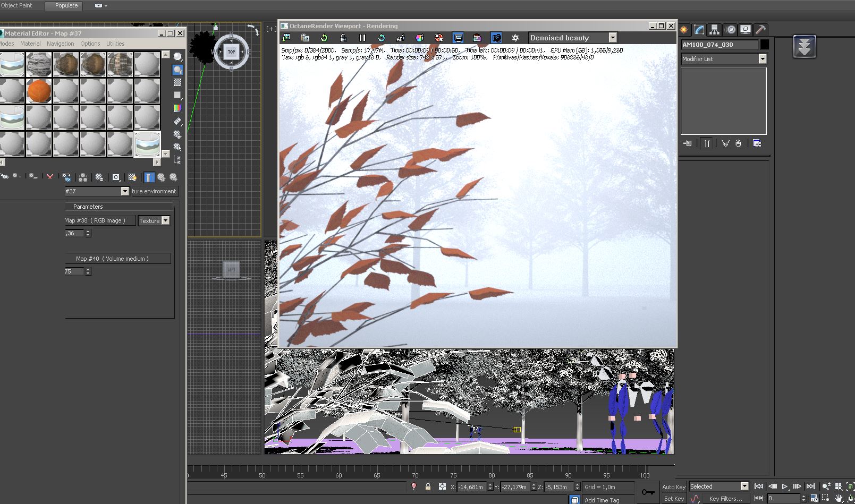Select the orange leaf material sample slot
Screen dimensions: 855x504
click(x=39, y=91)
